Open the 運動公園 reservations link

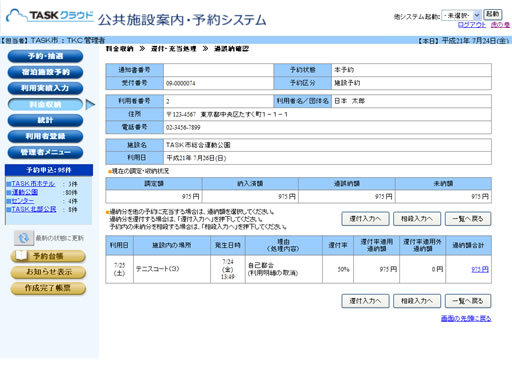[25, 192]
